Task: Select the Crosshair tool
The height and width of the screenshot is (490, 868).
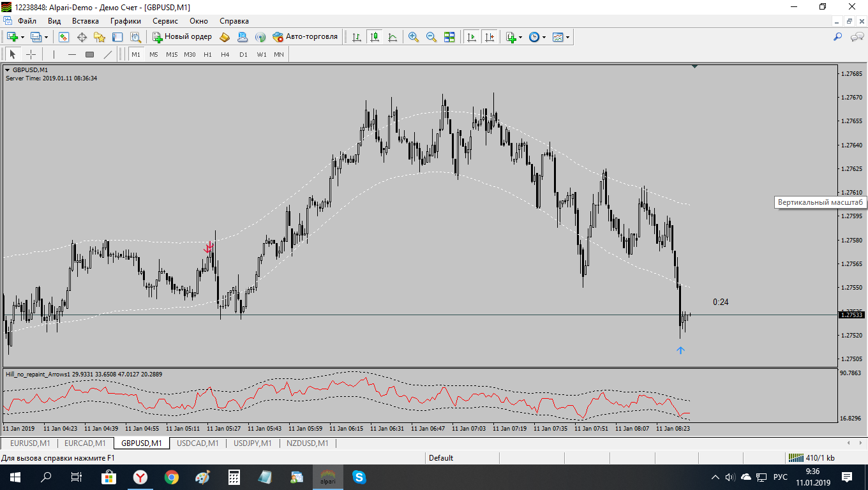Action: point(31,54)
